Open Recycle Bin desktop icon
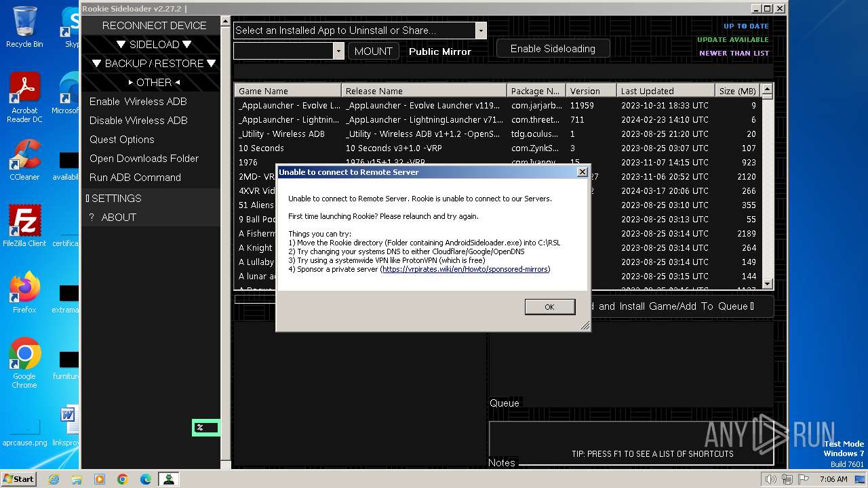868x488 pixels. tap(24, 27)
